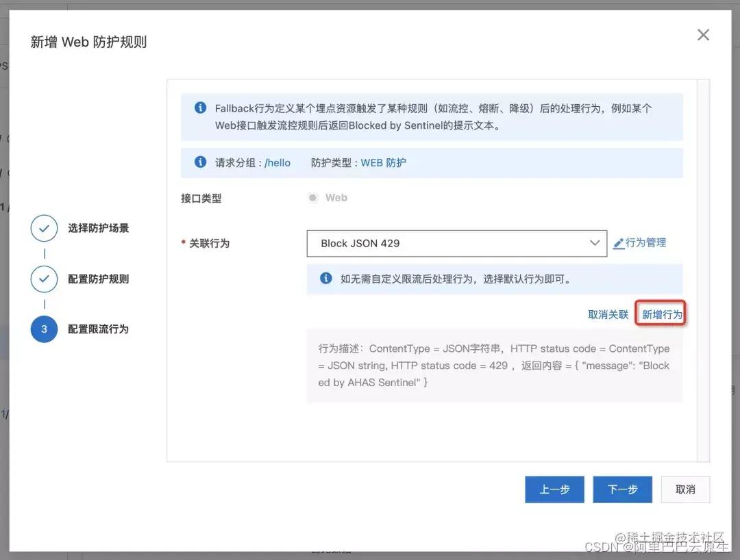Close the 新增 Web 防护规则 dialog
The image size is (740, 560).
pos(703,35)
